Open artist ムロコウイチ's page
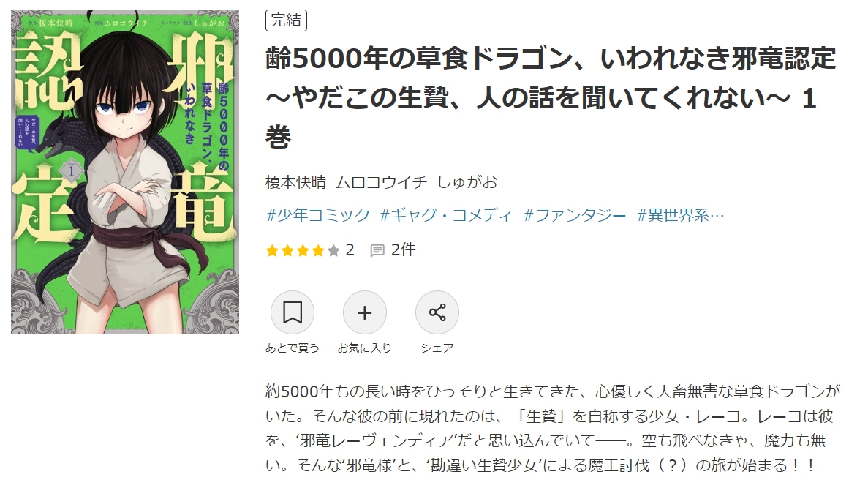The height and width of the screenshot is (488, 868). 382,181
